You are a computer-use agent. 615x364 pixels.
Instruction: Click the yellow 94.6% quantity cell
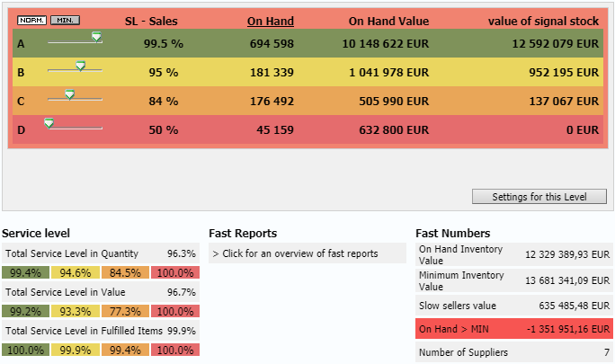click(x=76, y=272)
